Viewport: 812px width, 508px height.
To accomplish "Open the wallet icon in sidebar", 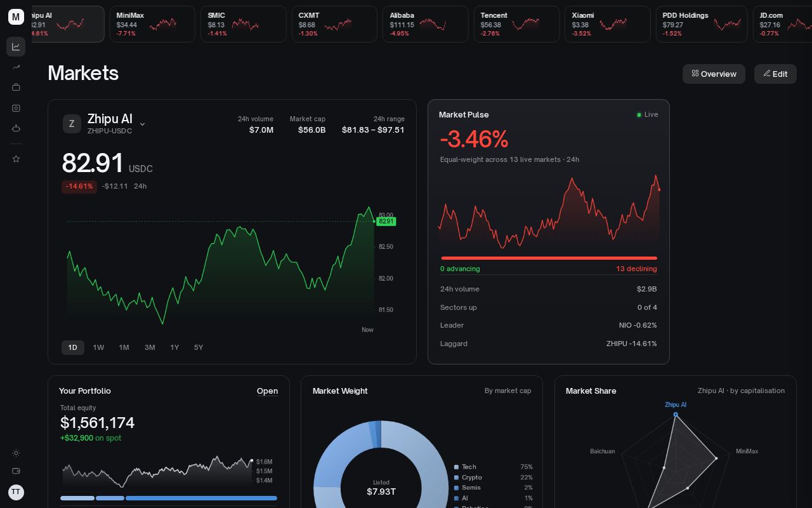I will [16, 471].
